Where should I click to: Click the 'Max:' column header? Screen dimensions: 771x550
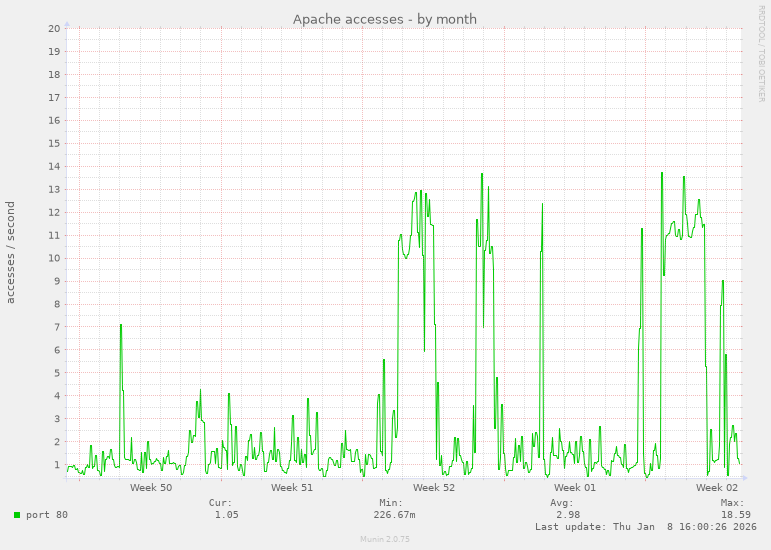733,503
